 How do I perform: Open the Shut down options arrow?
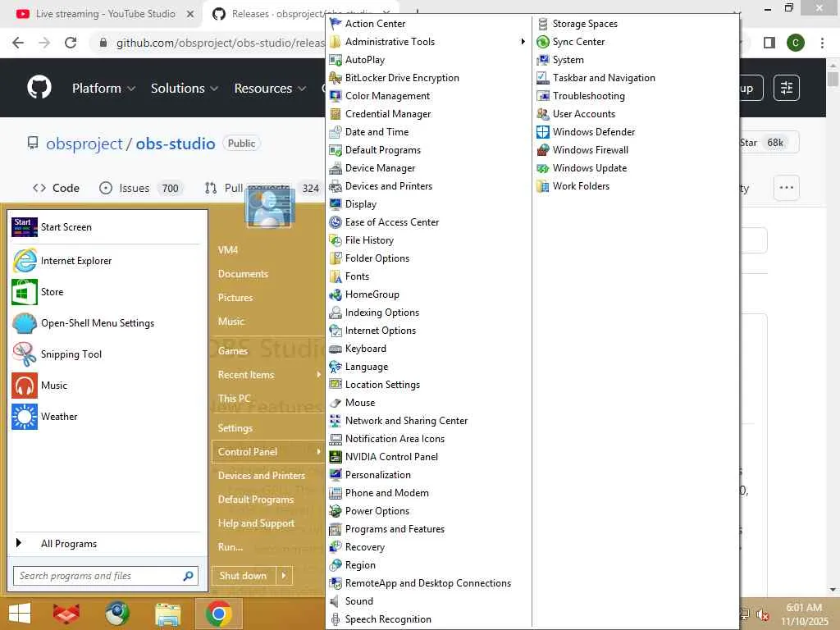(x=284, y=576)
